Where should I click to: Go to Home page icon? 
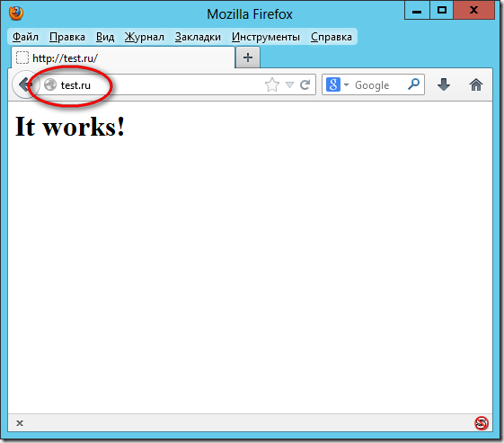pyautogui.click(x=476, y=84)
